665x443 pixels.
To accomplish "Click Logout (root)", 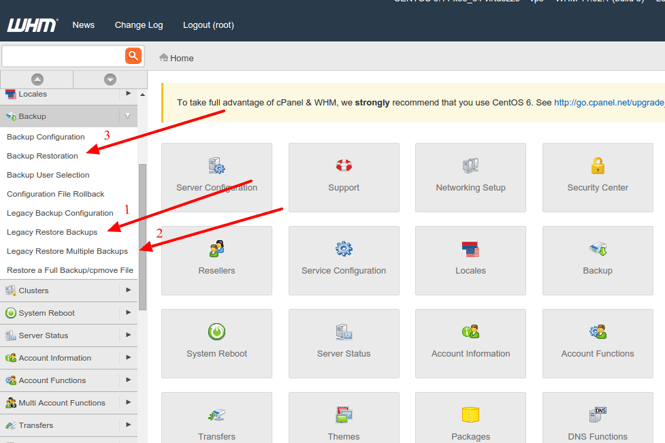I will (x=208, y=25).
